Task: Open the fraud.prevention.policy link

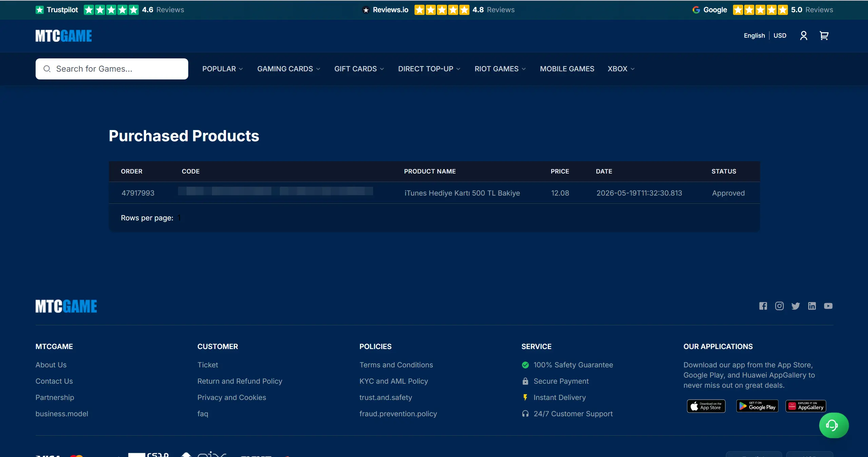Action: 398,414
